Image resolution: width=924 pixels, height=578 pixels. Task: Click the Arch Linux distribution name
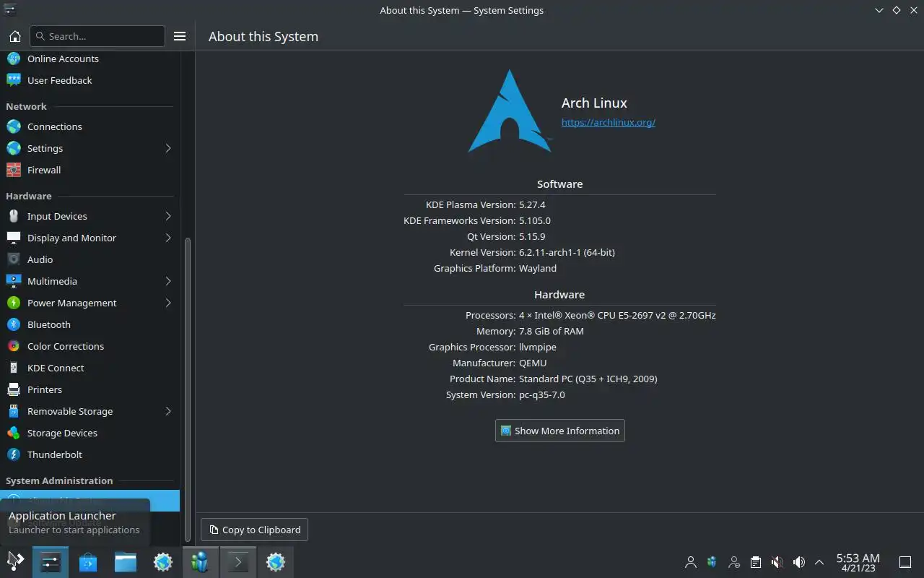coord(594,103)
